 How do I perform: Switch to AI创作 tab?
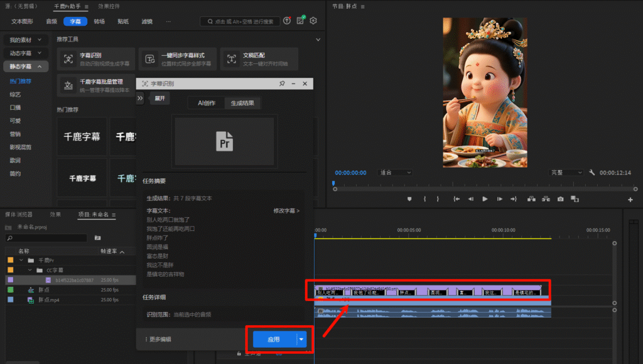(206, 104)
